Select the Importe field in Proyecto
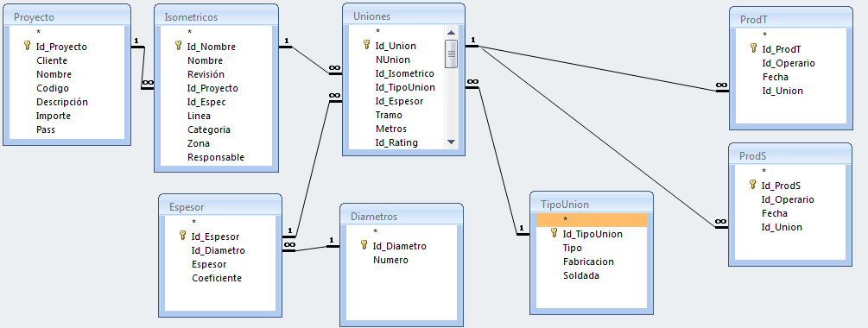 [54, 116]
